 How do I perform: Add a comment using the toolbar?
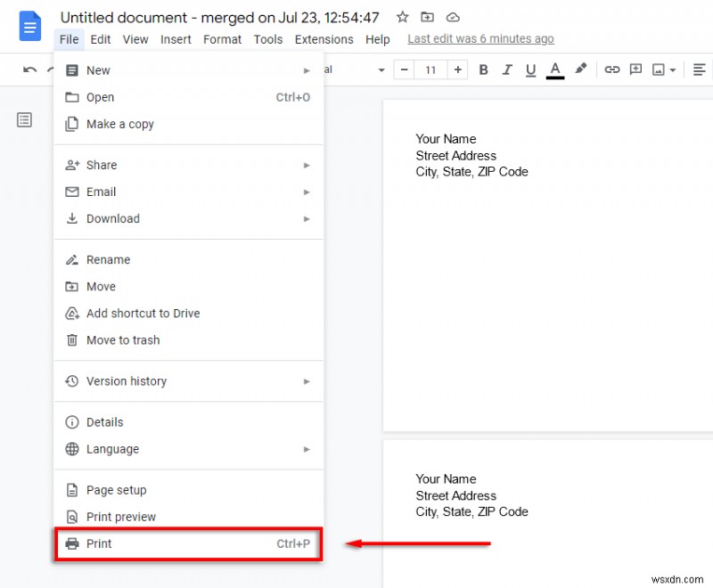pos(636,69)
